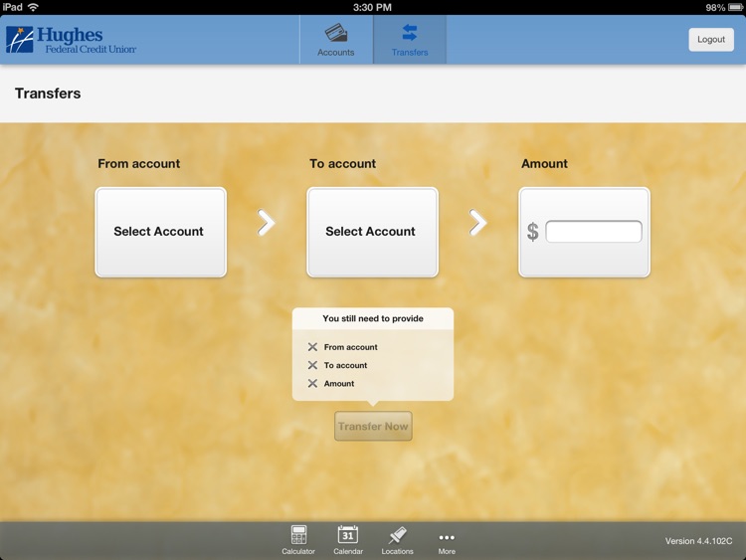Click the arrow after From account
Image resolution: width=746 pixels, height=560 pixels.
[x=266, y=222]
